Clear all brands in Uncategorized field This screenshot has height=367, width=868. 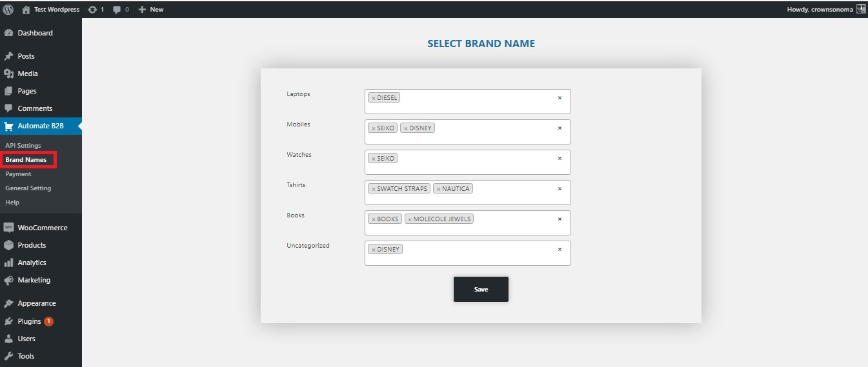click(560, 250)
